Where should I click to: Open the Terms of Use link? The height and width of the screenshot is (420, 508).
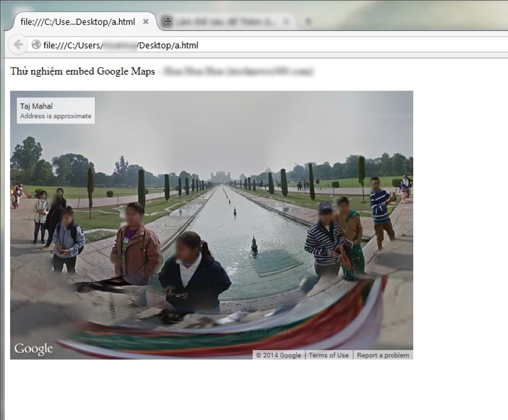[329, 355]
